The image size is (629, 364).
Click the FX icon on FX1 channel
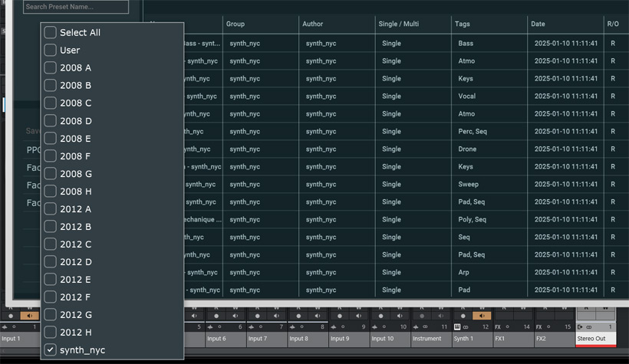coord(498,326)
